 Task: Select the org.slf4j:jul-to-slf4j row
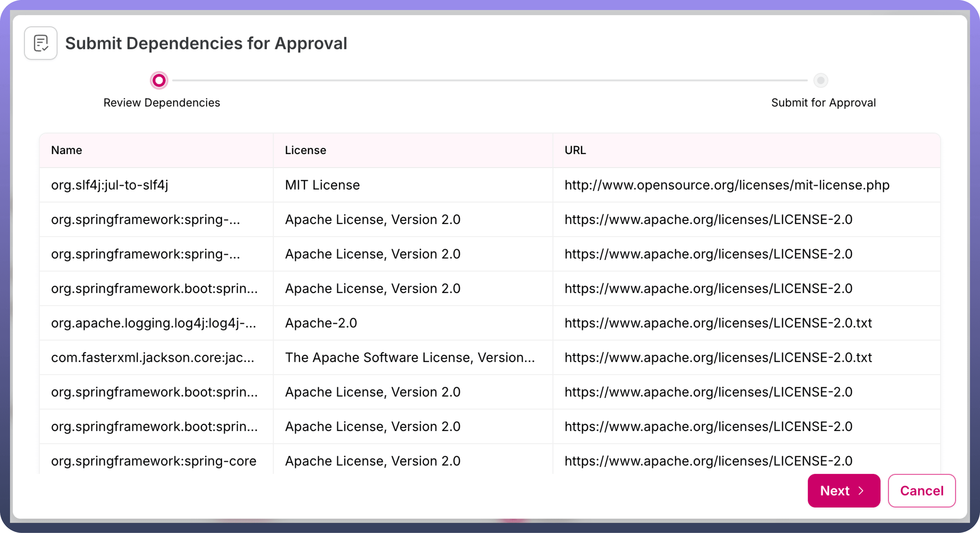[x=109, y=185]
